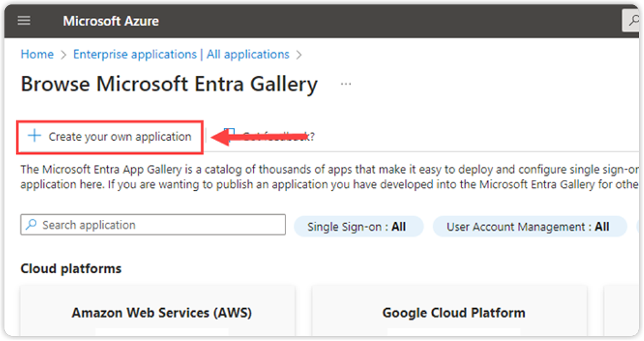Go to the Home breadcrumb

coord(37,54)
